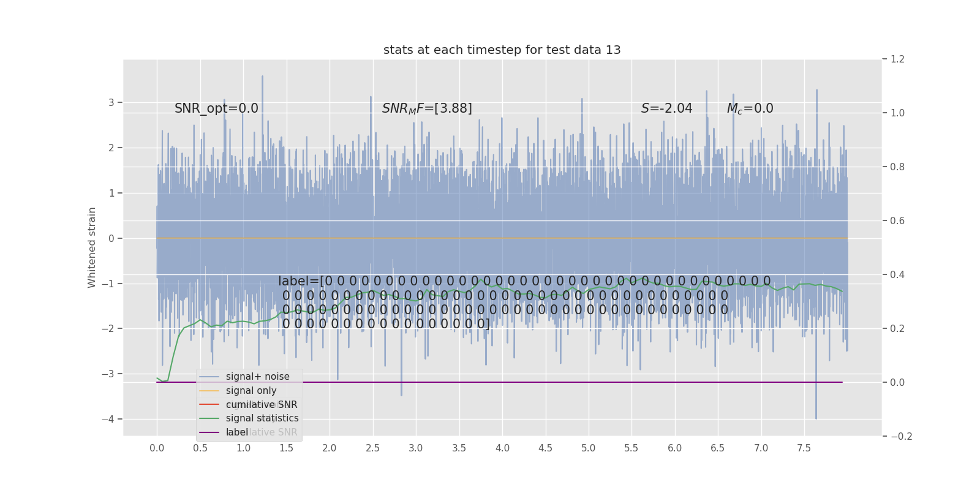Click x-axis tick label '7.5'
Viewport: 980px width, 490px height.
pyautogui.click(x=804, y=448)
